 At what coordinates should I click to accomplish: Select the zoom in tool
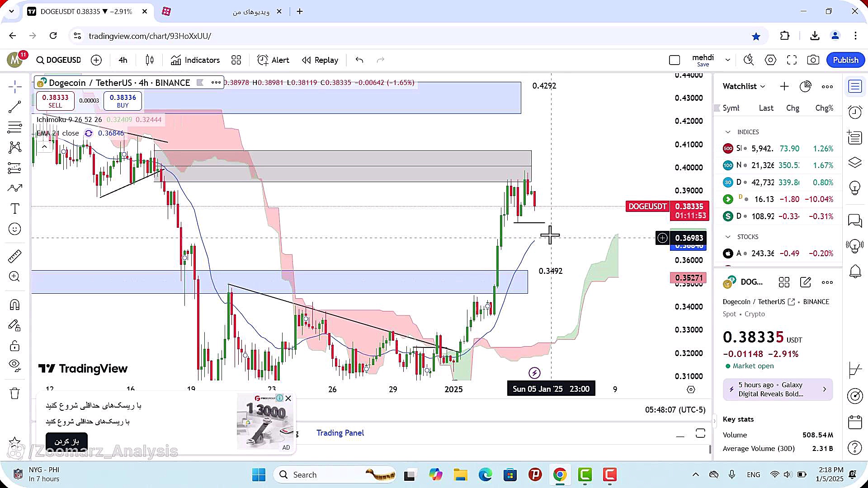point(15,277)
